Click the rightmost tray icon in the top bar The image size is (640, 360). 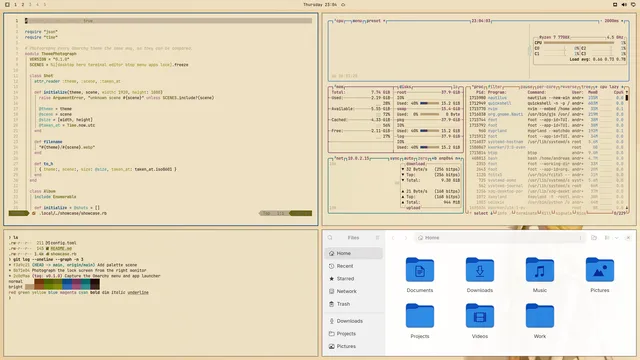coord(633,4)
